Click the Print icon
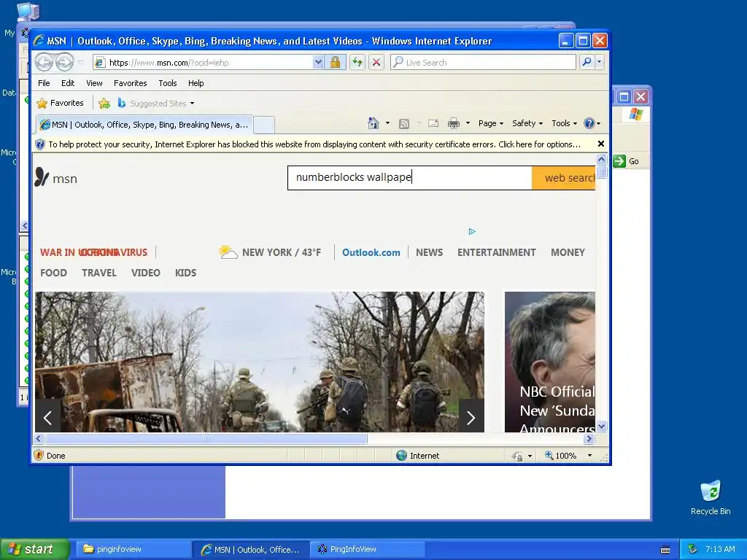 click(x=454, y=123)
